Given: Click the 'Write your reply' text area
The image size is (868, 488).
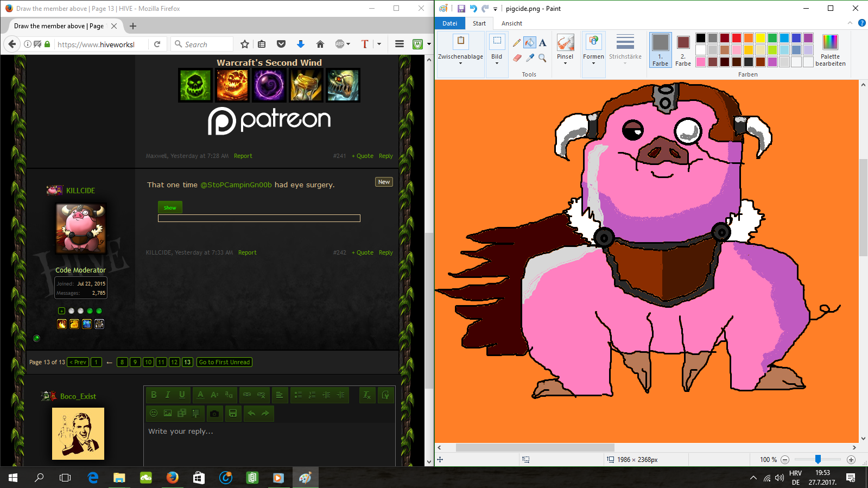Looking at the screenshot, I should coord(269,445).
